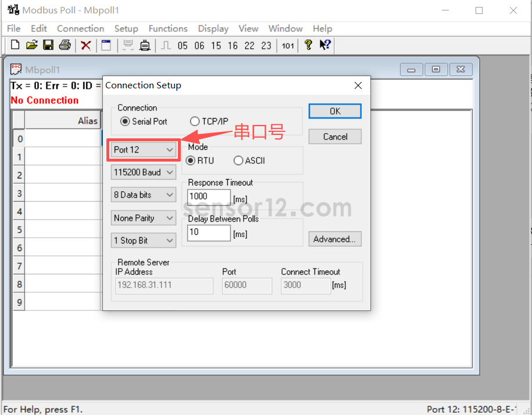Create a new Mbpoll document
Image resolution: width=532 pixels, height=415 pixels.
pos(14,45)
